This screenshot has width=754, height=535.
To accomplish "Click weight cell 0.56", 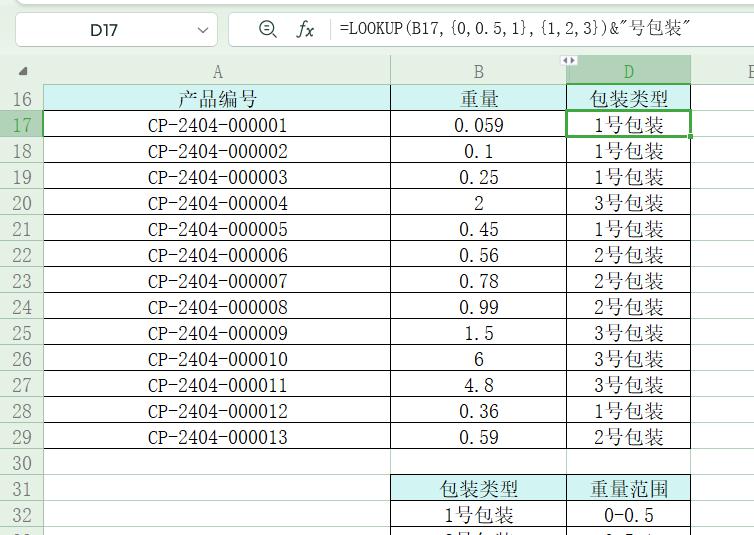I will point(478,254).
